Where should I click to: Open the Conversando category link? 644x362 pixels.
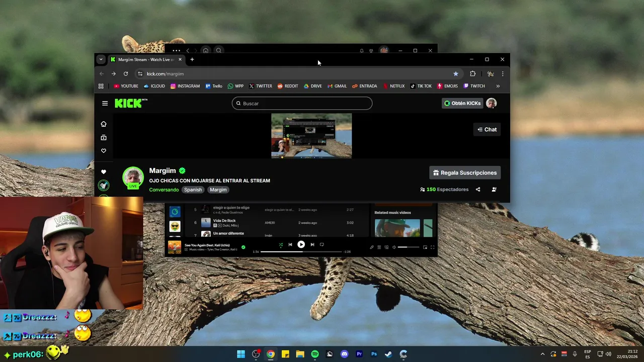click(164, 190)
